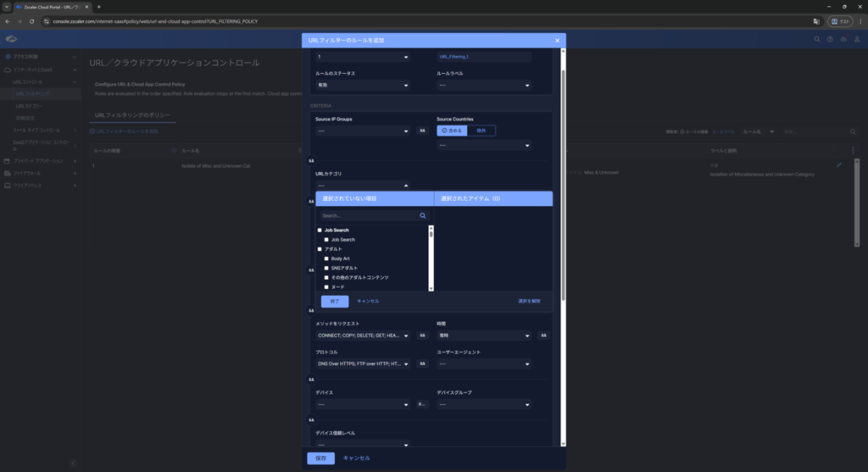Check the アダルト parent category checkbox
Viewport: 868px width, 472px height.
[x=320, y=249]
